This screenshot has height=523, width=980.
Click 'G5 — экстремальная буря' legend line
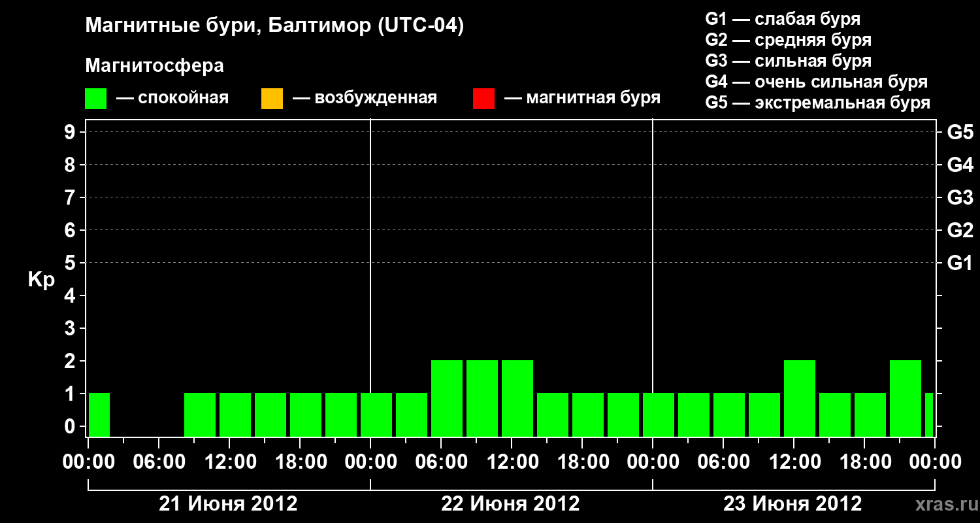818,103
